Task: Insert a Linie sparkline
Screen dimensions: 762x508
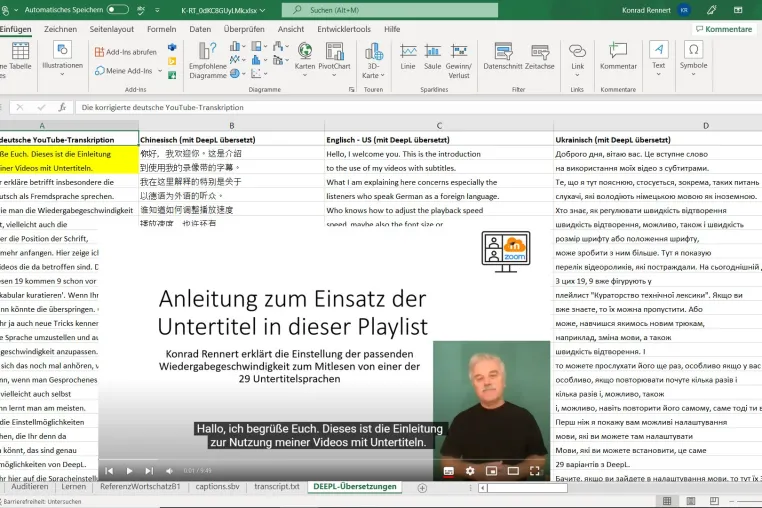Action: (408, 56)
